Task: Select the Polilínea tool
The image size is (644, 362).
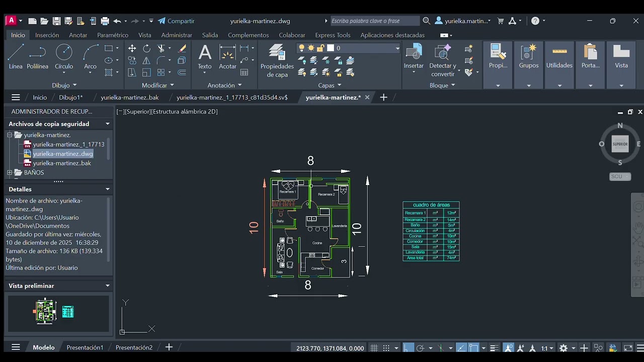Action: point(38,56)
